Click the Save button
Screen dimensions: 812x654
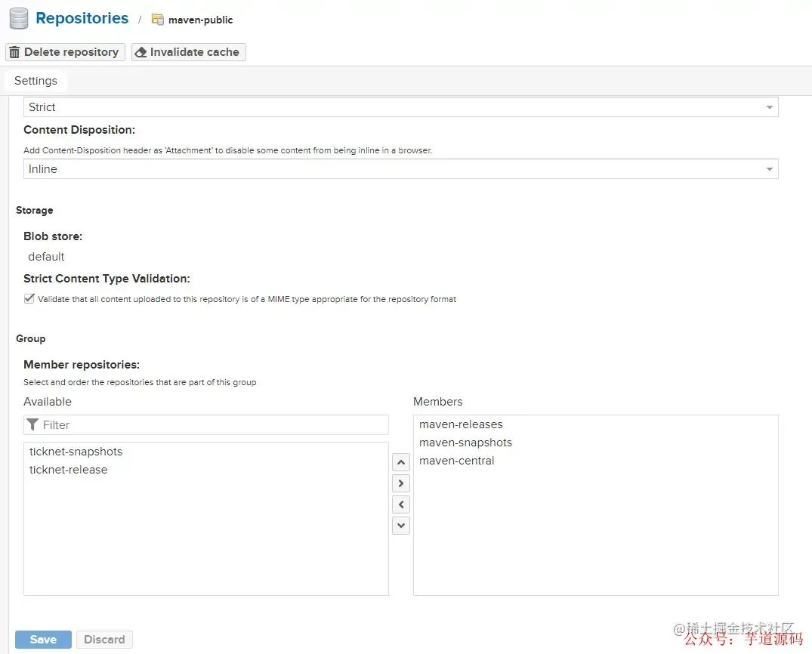pos(44,640)
